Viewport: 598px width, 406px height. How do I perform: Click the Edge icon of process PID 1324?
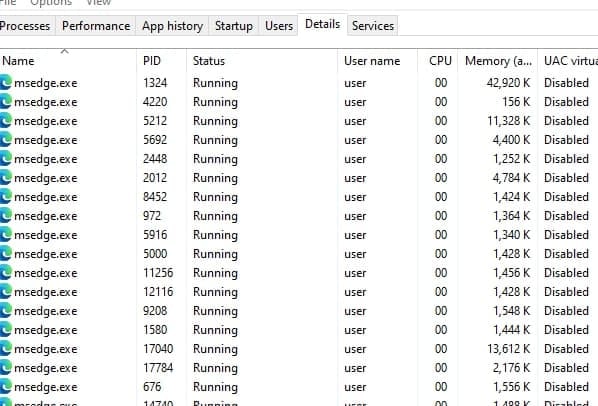[6, 83]
